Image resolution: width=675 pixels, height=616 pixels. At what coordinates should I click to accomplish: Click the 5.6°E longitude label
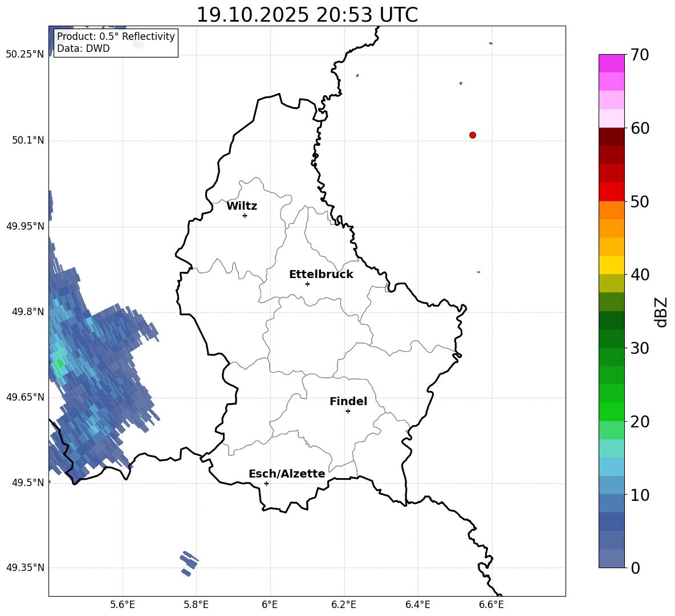tap(123, 605)
